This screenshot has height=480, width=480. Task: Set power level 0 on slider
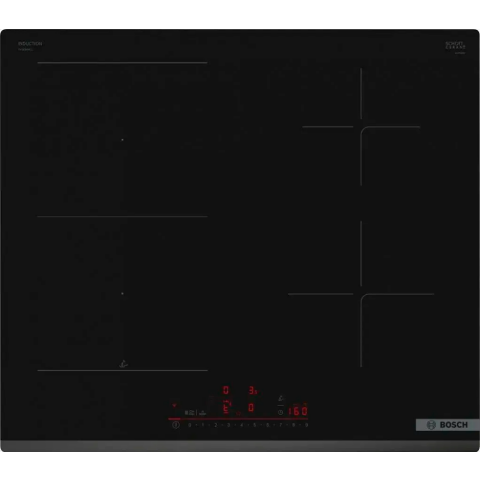tap(190, 425)
